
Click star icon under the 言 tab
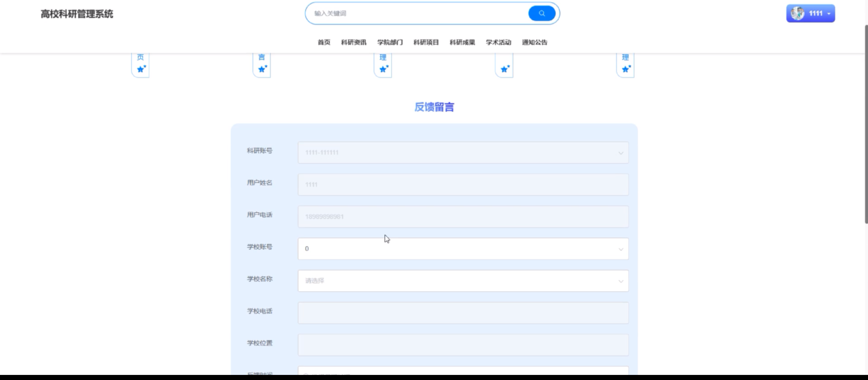pyautogui.click(x=262, y=69)
